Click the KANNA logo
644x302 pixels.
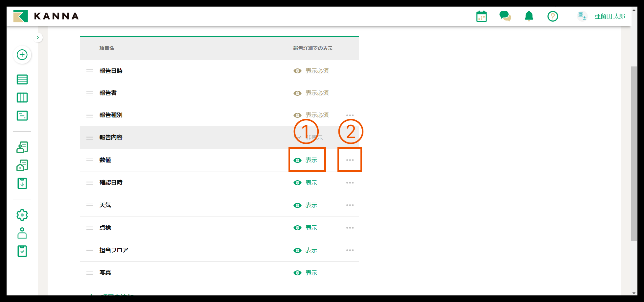tap(45, 16)
